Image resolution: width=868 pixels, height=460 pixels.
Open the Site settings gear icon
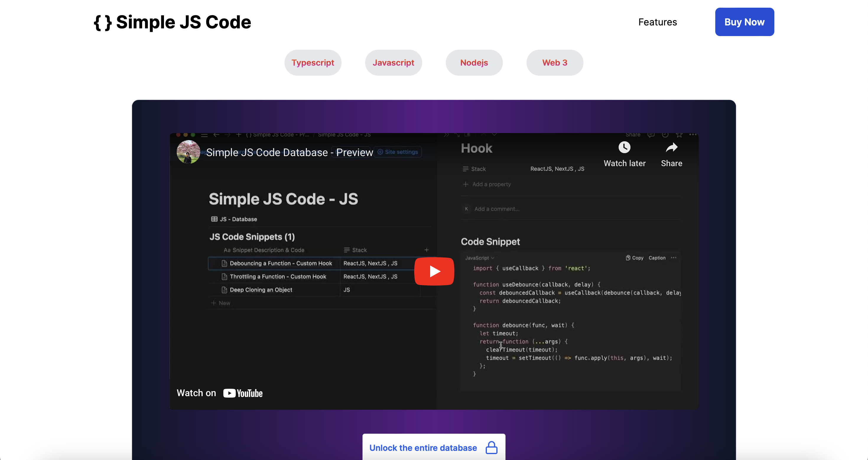pyautogui.click(x=381, y=152)
